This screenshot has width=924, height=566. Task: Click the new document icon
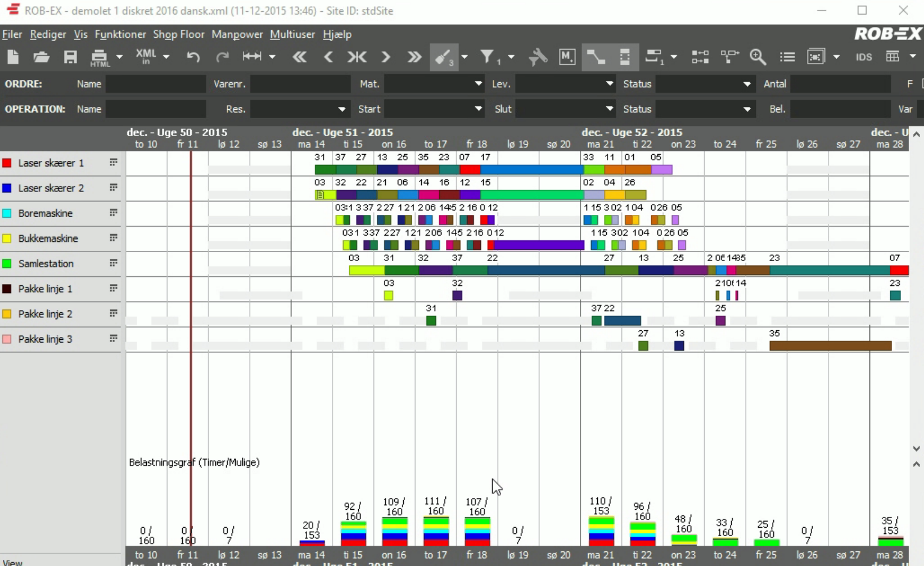[x=13, y=57]
